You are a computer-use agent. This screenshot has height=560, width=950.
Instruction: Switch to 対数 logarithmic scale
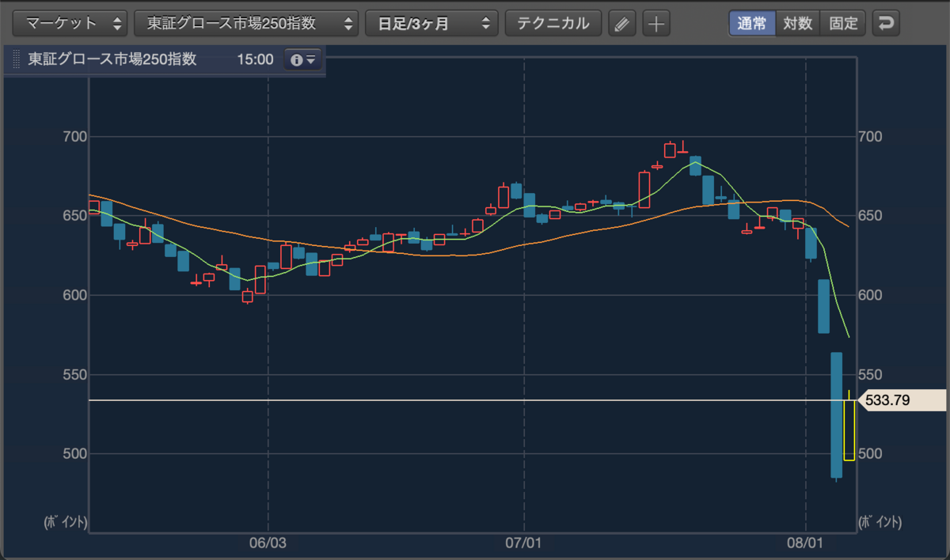pyautogui.click(x=797, y=23)
